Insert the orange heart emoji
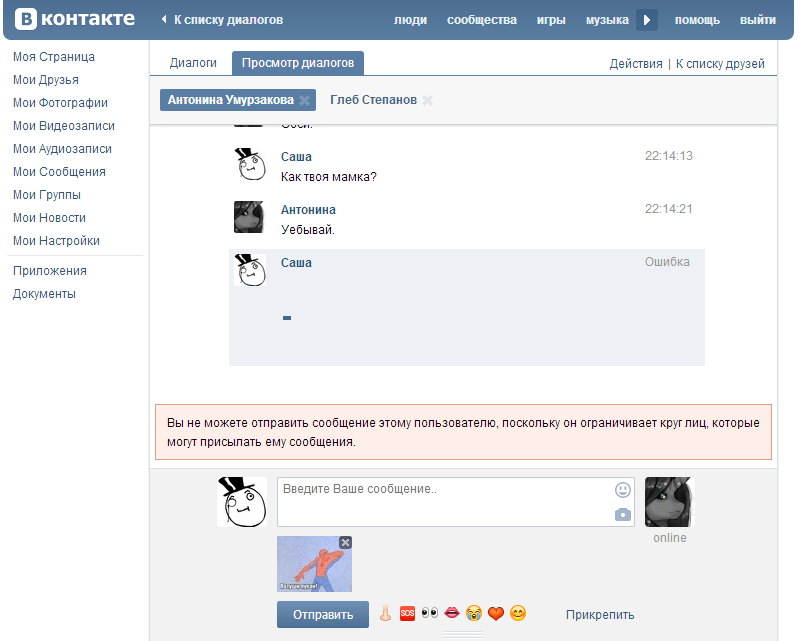 [x=496, y=613]
